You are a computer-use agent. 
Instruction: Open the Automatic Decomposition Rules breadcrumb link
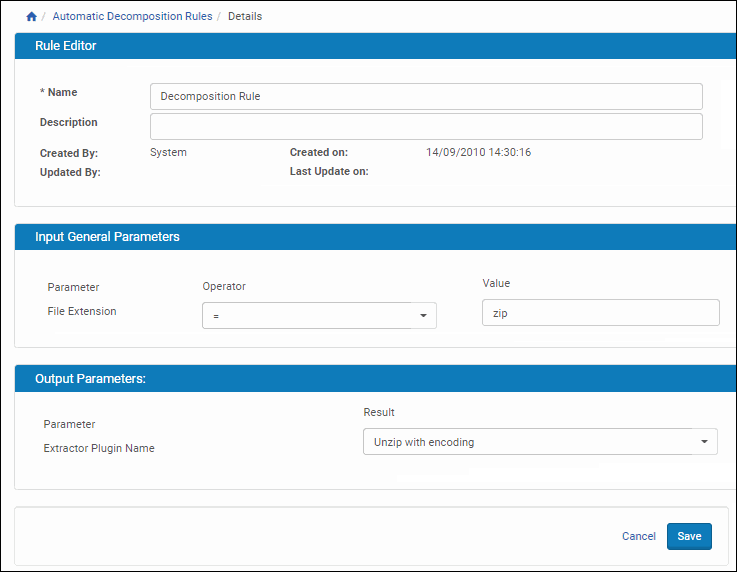[132, 17]
